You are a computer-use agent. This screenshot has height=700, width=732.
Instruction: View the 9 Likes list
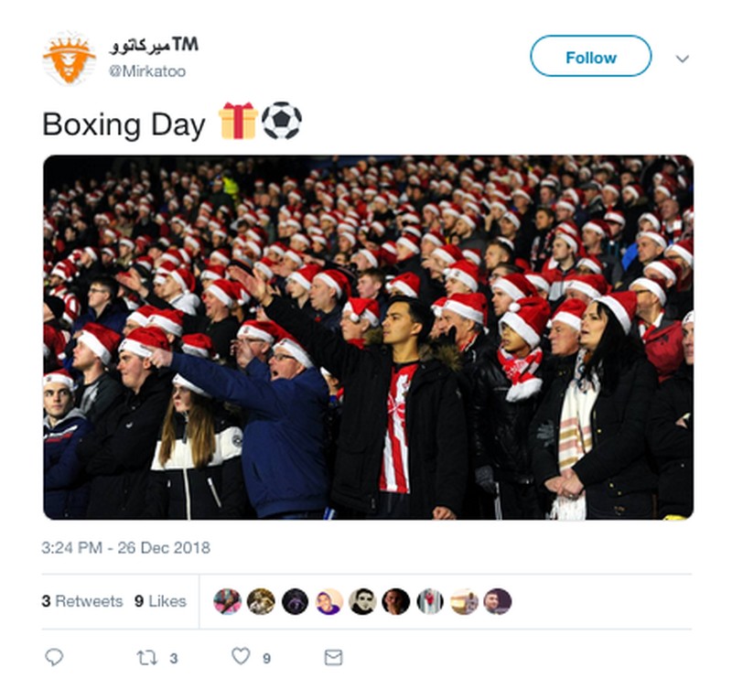click(160, 601)
